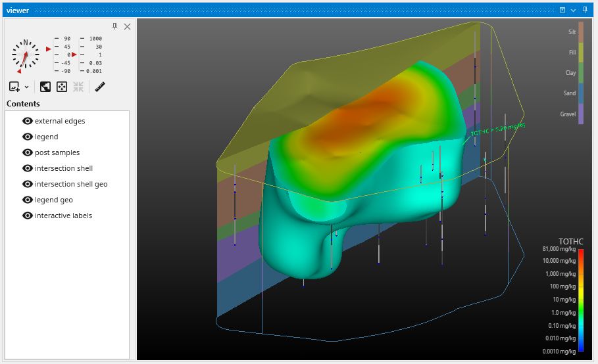Open the viewer window options chevron

573,10
